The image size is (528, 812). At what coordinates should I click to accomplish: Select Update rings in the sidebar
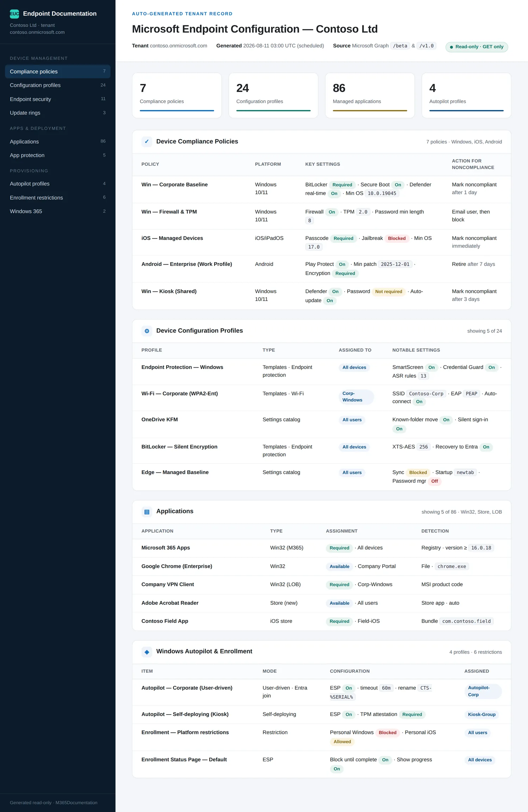58,113
